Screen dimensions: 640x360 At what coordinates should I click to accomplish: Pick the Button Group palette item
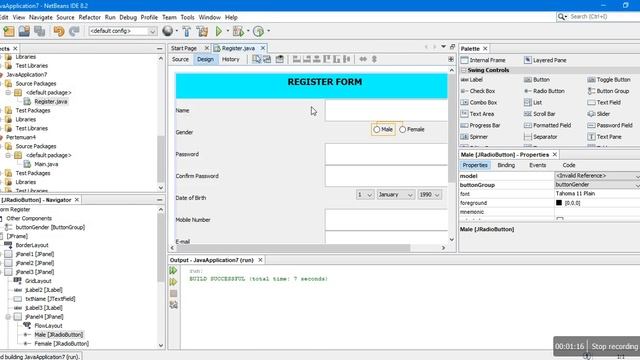tap(608, 91)
